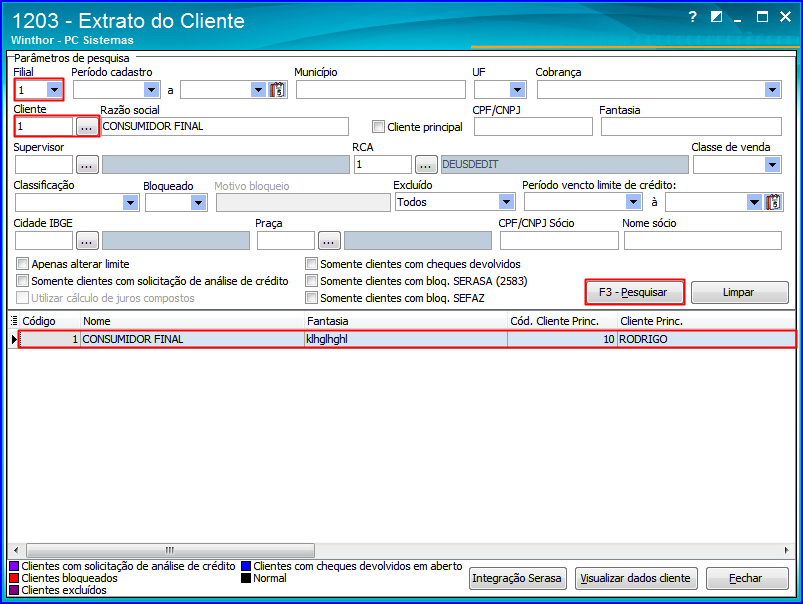The width and height of the screenshot is (803, 604).
Task: Click RODRIGO cell in grid
Action: [x=707, y=339]
